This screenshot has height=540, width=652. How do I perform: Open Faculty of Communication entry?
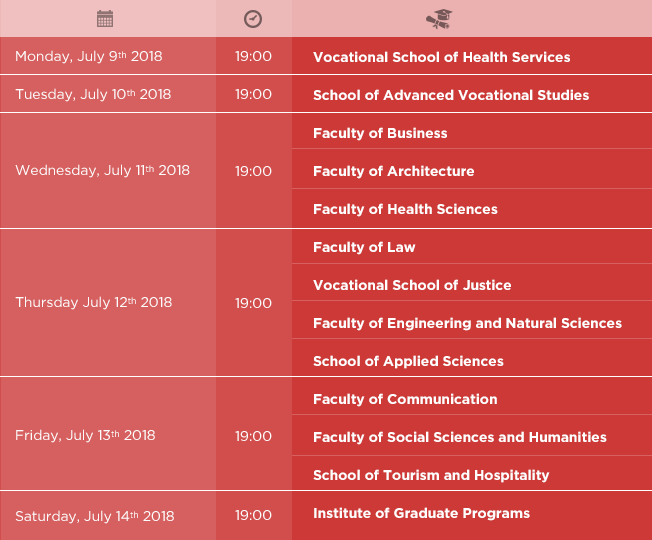click(405, 399)
